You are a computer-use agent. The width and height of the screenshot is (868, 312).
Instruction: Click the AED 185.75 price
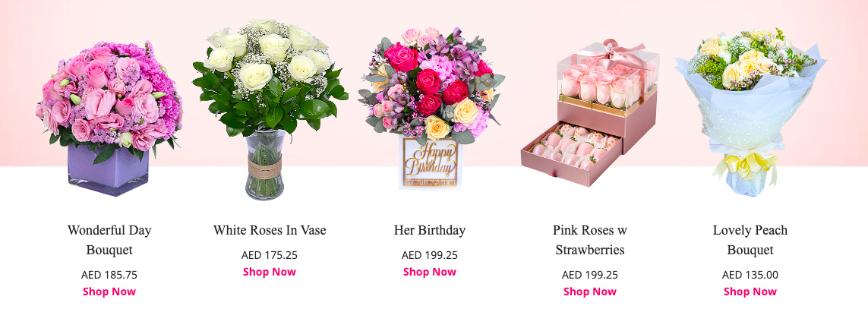tap(109, 275)
